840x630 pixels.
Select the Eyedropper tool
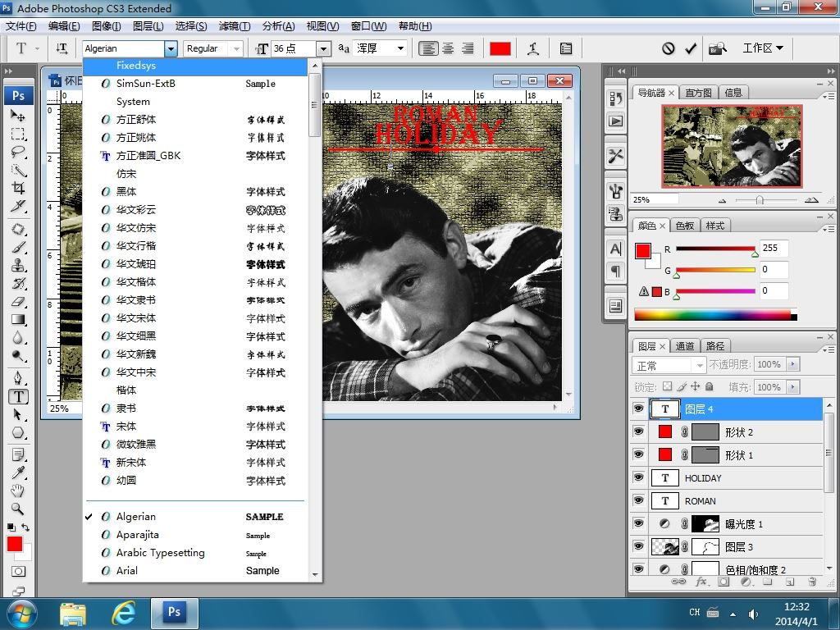coord(18,472)
